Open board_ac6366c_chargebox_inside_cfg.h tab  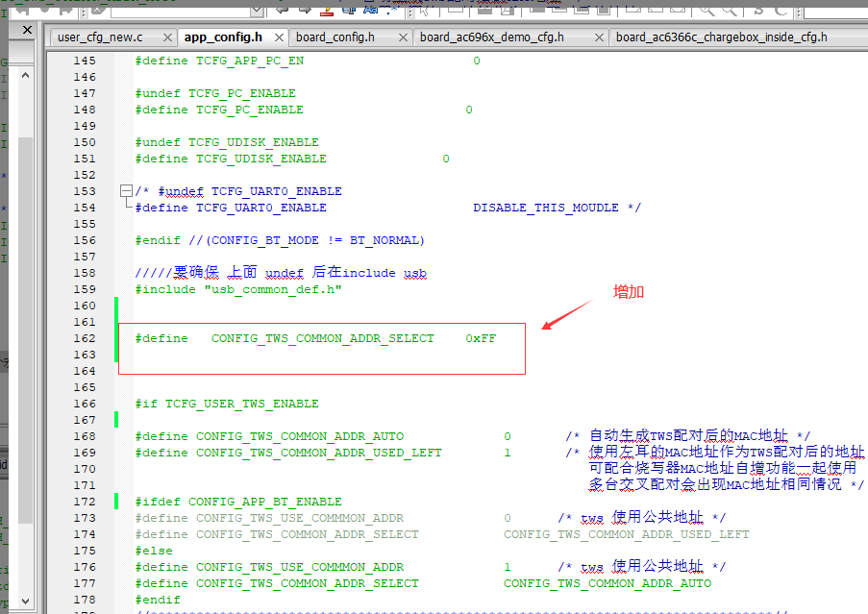pyautogui.click(x=721, y=37)
